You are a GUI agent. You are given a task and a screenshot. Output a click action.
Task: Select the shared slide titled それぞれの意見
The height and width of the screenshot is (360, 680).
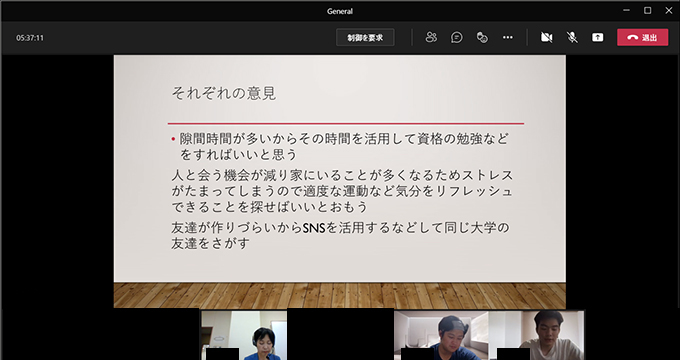click(340, 181)
